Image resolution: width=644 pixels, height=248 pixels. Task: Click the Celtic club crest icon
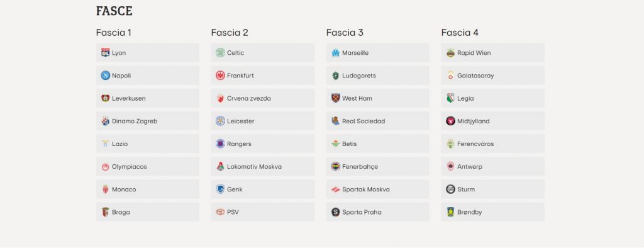pyautogui.click(x=221, y=53)
